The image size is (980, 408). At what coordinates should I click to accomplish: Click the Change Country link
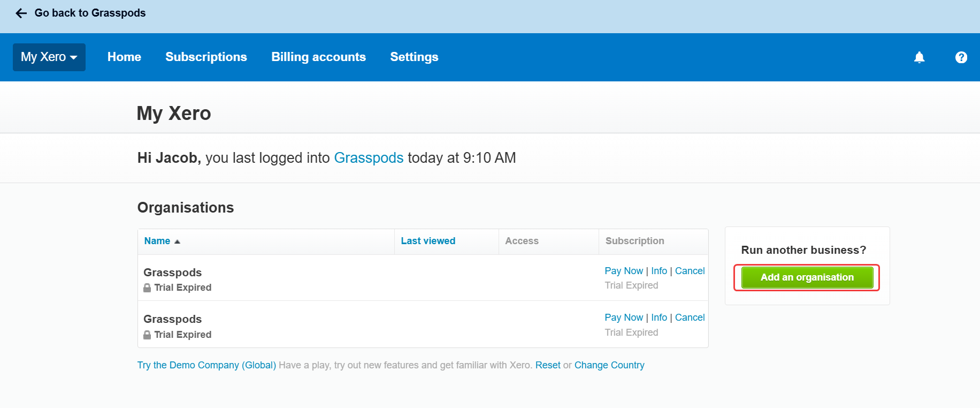coord(609,365)
